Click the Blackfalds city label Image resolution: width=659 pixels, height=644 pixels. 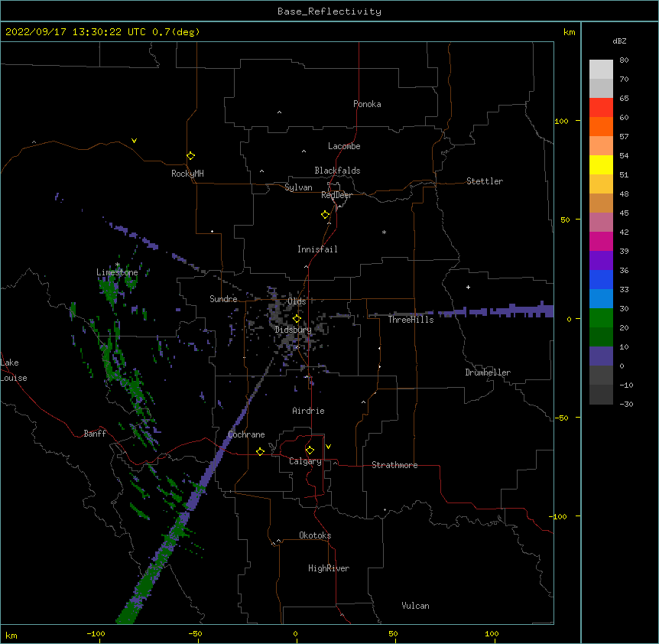(337, 171)
